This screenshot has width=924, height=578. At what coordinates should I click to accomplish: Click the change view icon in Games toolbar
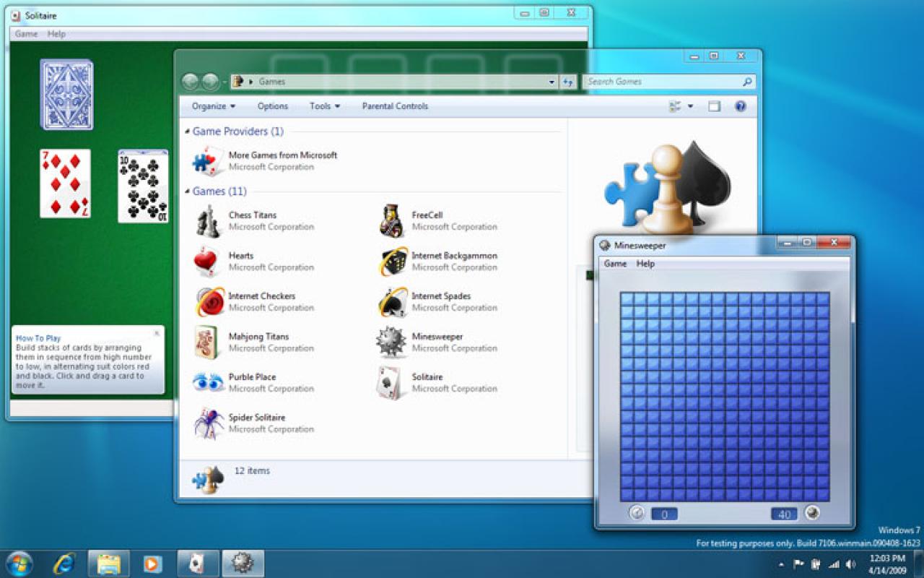click(675, 106)
